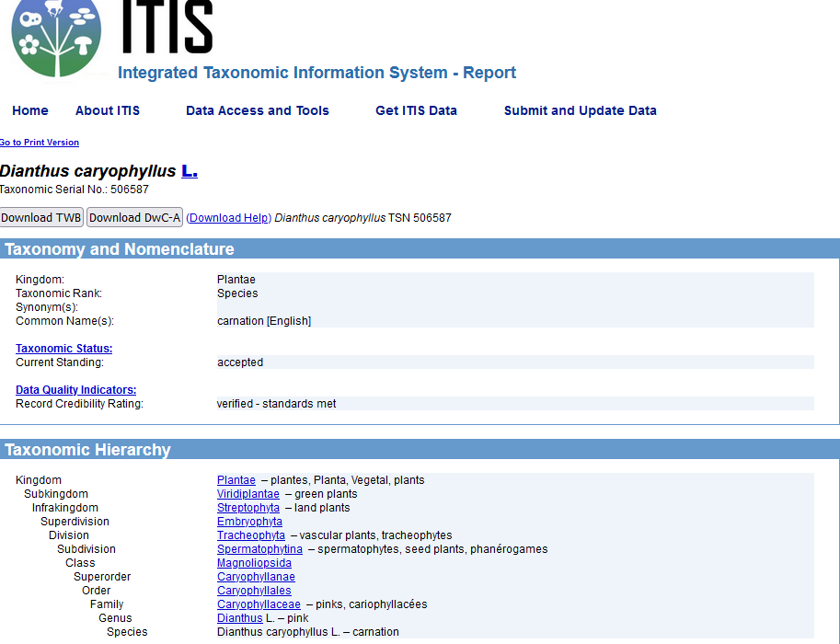
Task: Click the 'Common Name(s):' label
Action: [64, 321]
